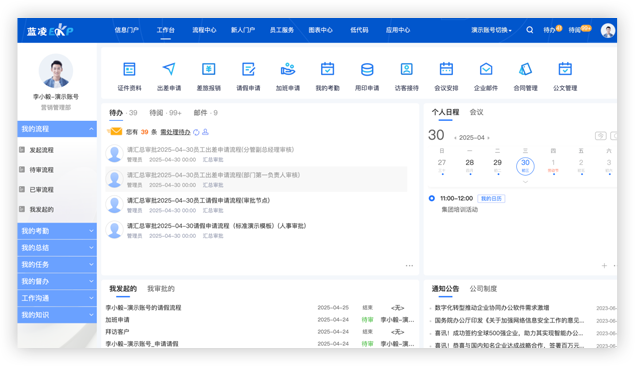
Task: Go to next month arrow beside 2025-04
Action: coord(488,138)
